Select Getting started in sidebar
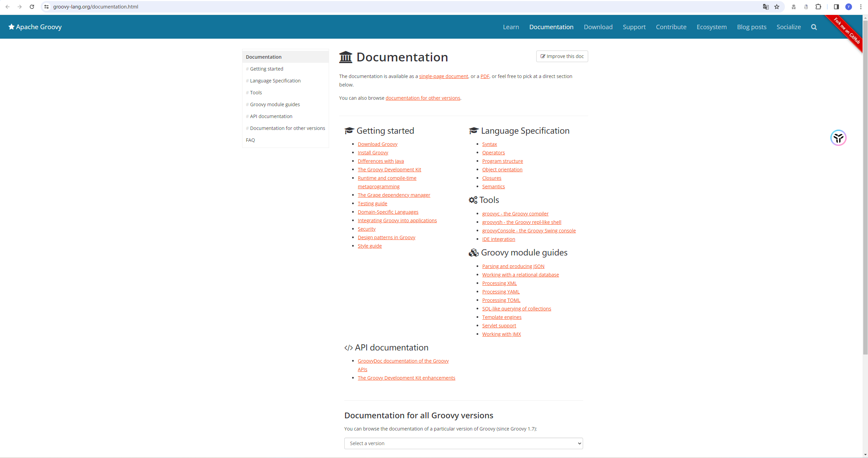The image size is (868, 458). pos(266,69)
